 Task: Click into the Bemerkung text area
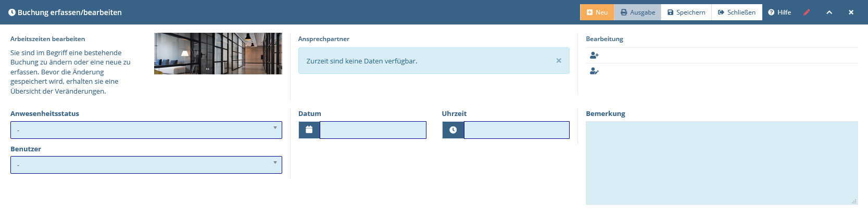tap(722, 163)
